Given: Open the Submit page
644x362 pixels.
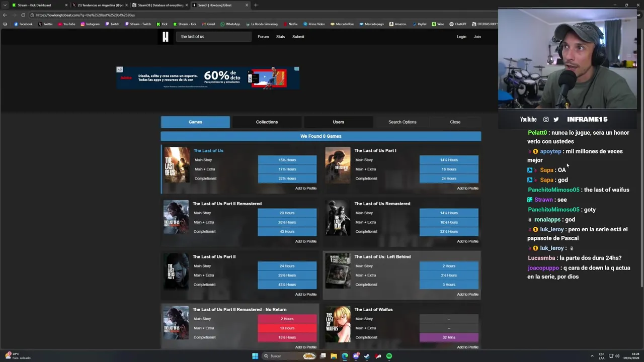Looking at the screenshot, I should pos(298,37).
